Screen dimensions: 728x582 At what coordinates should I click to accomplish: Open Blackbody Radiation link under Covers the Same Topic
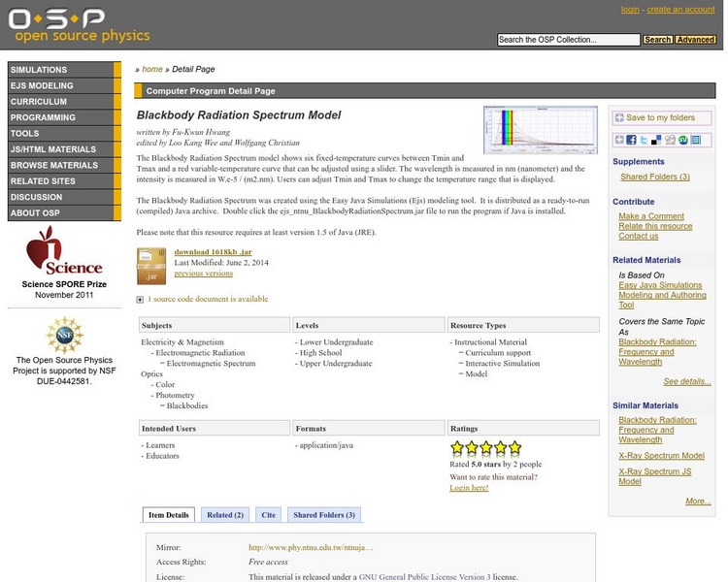pyautogui.click(x=657, y=352)
